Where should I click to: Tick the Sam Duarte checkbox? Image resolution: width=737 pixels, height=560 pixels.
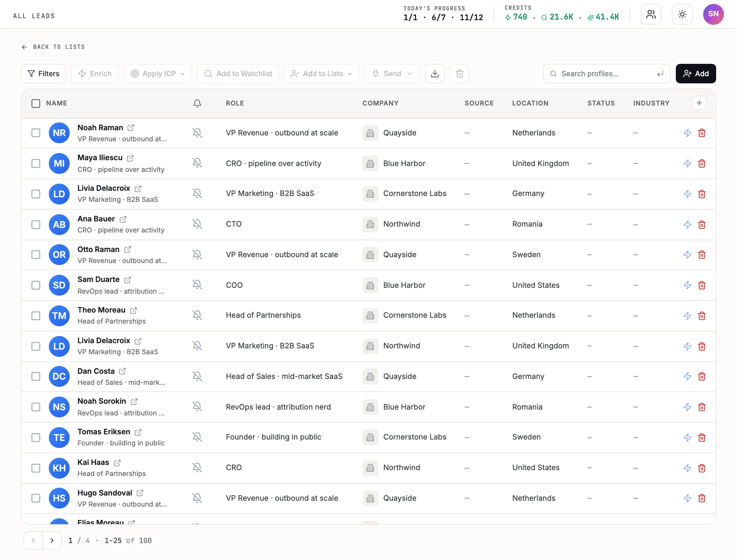point(36,285)
